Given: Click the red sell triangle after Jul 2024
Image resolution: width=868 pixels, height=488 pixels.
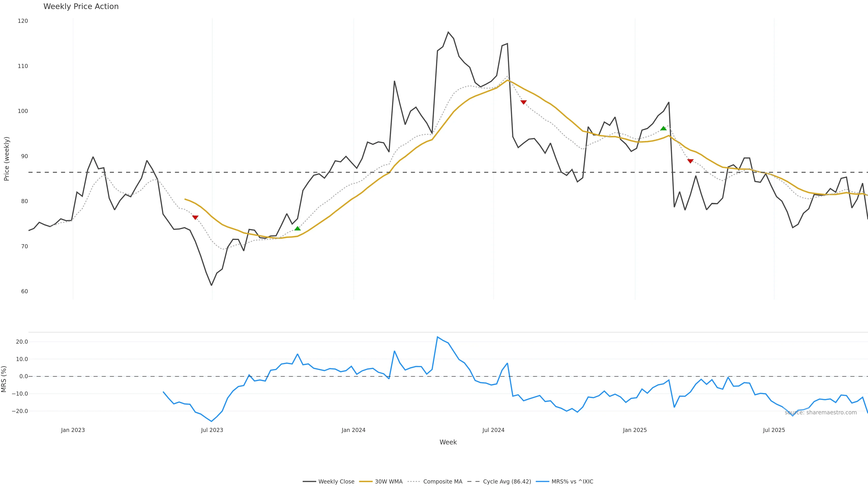Looking at the screenshot, I should [x=523, y=102].
